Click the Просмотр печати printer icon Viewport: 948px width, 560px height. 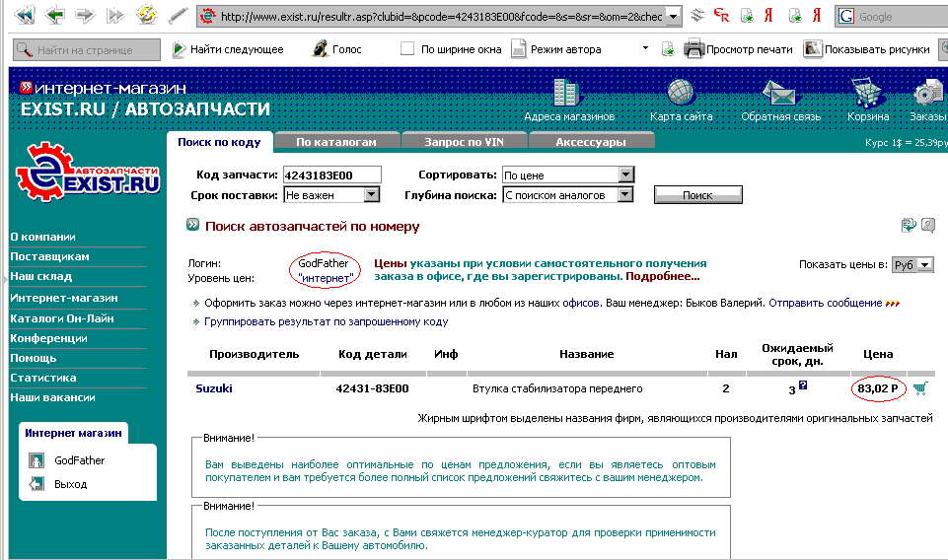[694, 49]
